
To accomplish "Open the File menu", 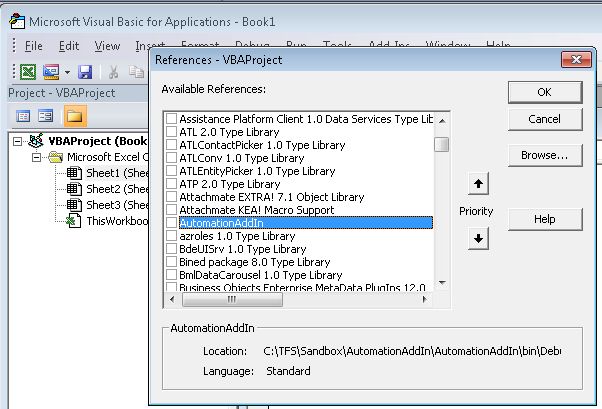I will click(x=33, y=46).
